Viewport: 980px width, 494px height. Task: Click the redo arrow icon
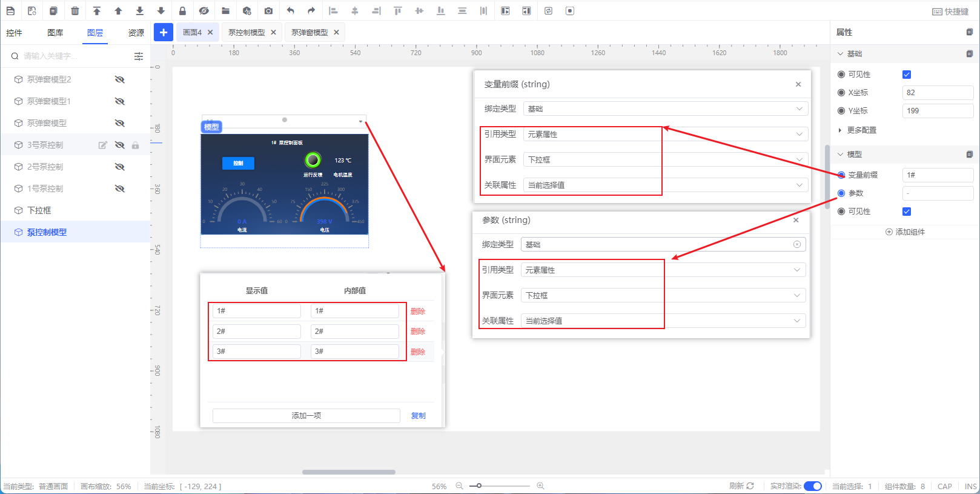(x=311, y=11)
